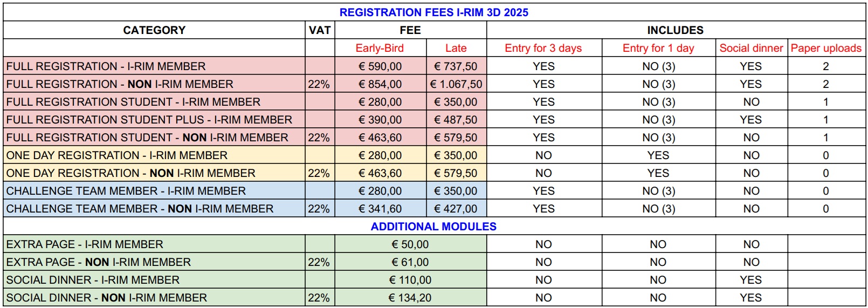Select the INCLUDES column group header
The image size is (868, 308).
675,30
